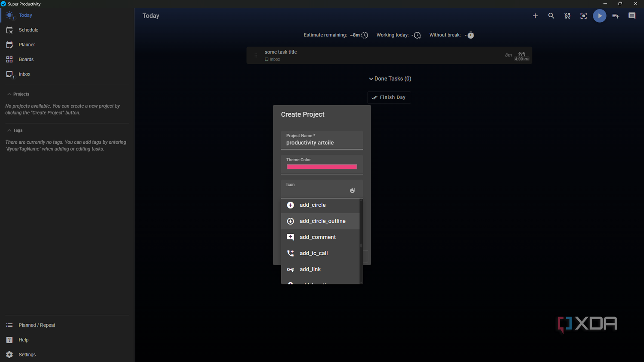Click the Inbox label under the task

pyautogui.click(x=273, y=60)
